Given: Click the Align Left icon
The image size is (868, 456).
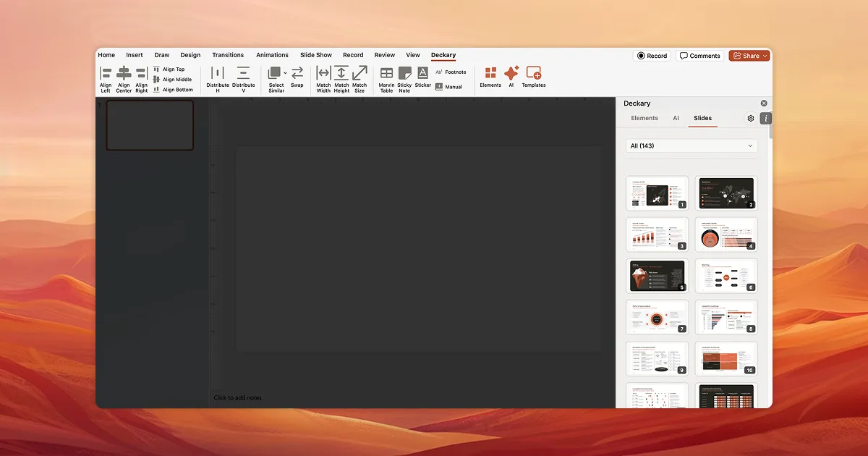Looking at the screenshot, I should pyautogui.click(x=106, y=74).
